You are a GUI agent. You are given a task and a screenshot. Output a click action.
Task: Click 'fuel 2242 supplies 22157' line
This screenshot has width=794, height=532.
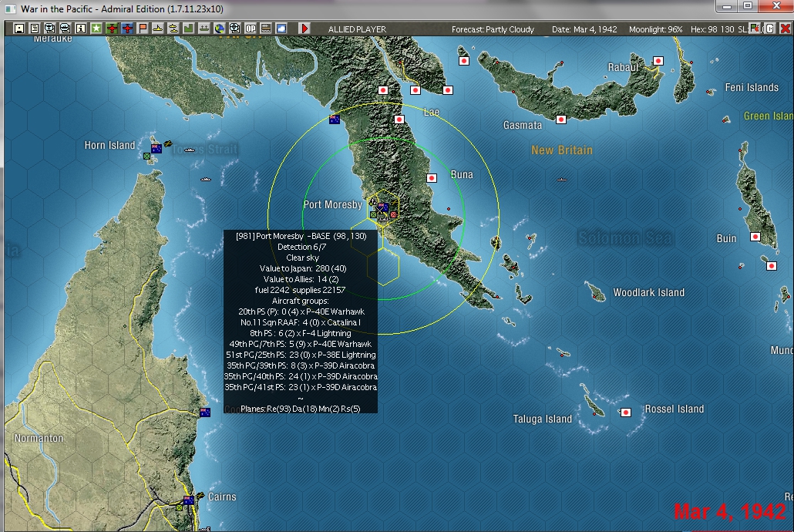[x=301, y=290]
